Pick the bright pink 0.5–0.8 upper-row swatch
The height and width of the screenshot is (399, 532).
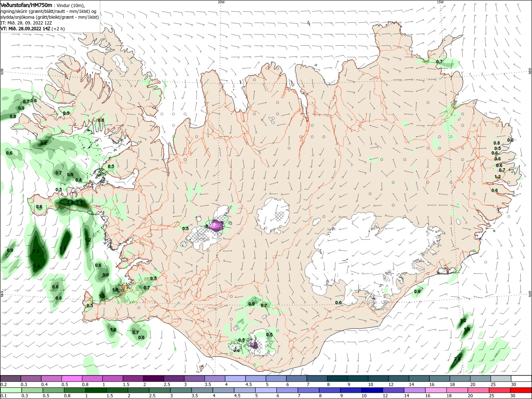71,379
